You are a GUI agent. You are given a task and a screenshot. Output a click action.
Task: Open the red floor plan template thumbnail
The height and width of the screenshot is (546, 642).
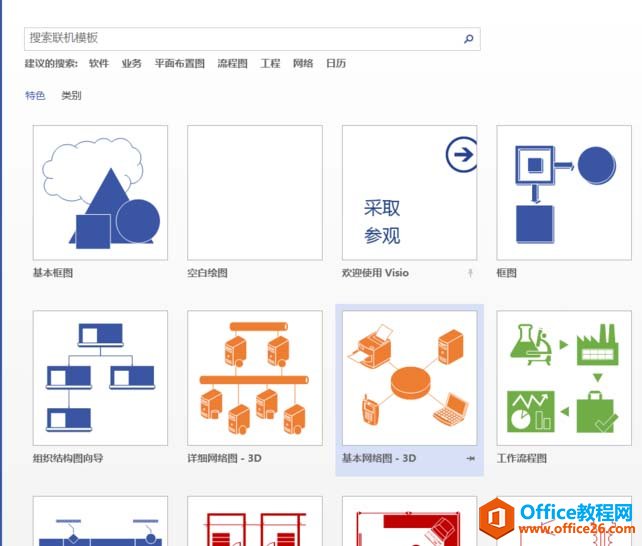[409, 521]
